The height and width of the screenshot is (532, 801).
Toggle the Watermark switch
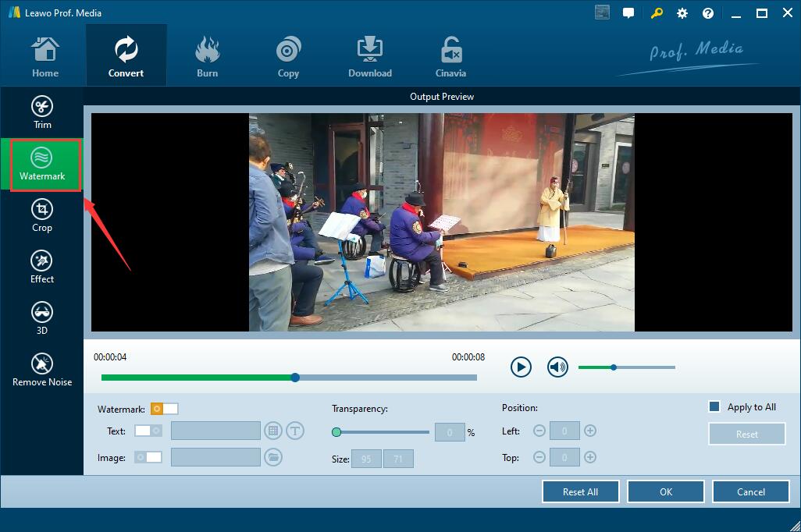point(165,409)
